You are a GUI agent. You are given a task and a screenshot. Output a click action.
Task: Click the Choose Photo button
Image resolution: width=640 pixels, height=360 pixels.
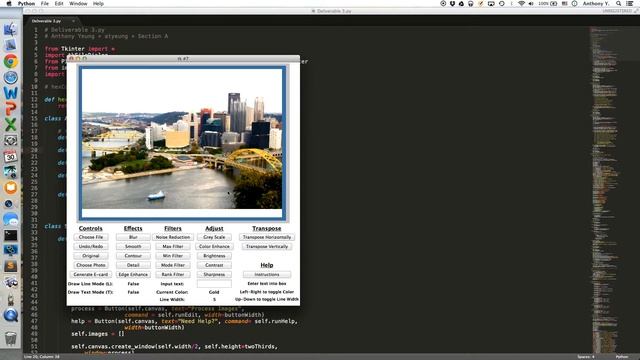[91, 265]
